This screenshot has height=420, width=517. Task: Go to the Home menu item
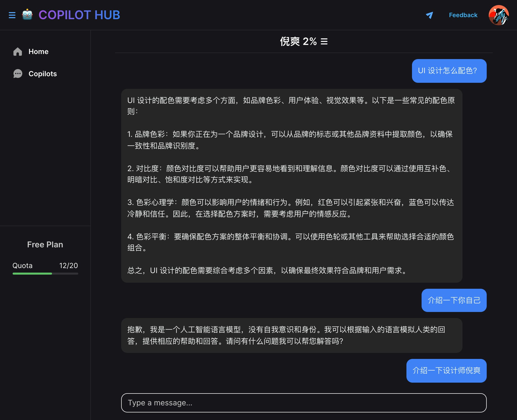coord(38,52)
